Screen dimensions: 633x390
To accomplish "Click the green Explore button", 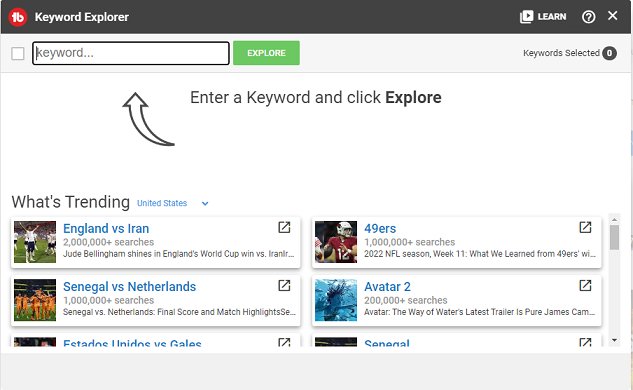I will [266, 53].
